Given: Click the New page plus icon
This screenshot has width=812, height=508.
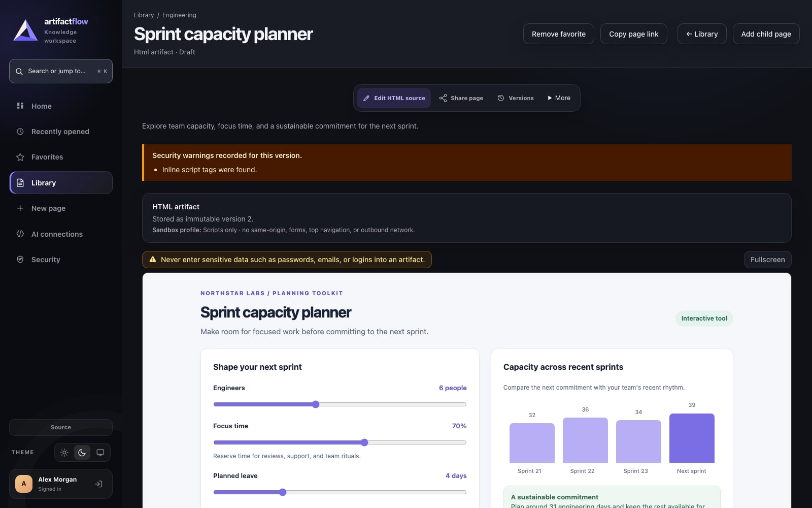Looking at the screenshot, I should [x=20, y=208].
